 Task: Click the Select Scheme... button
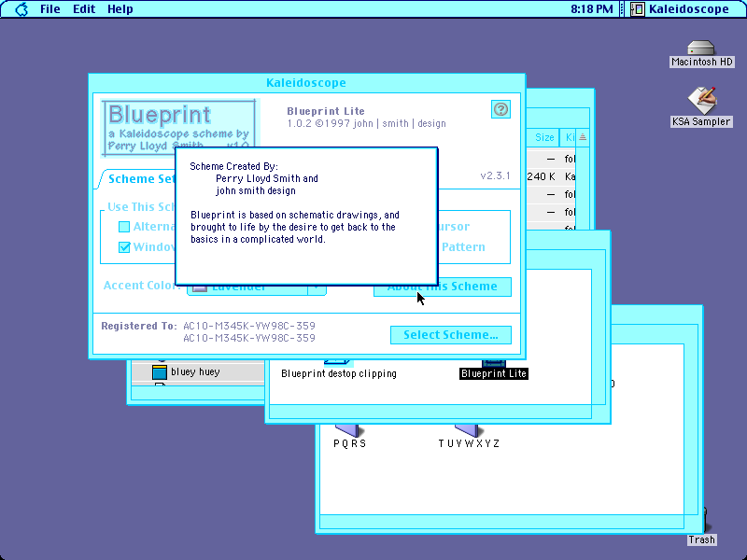[451, 335]
